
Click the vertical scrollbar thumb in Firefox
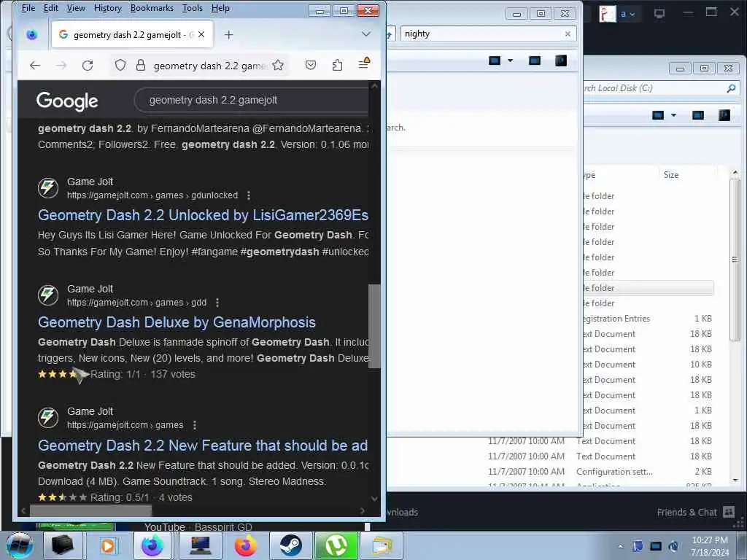click(374, 326)
